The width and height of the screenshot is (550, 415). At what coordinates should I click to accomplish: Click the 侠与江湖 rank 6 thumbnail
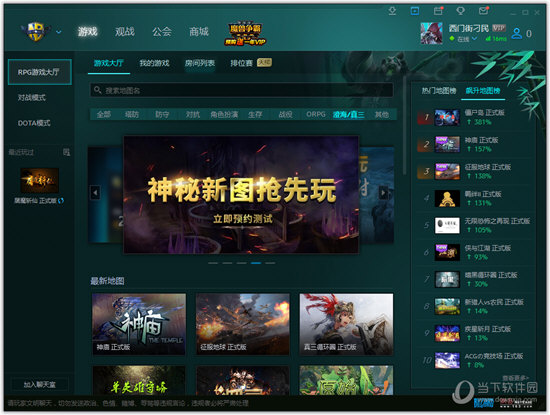click(447, 253)
